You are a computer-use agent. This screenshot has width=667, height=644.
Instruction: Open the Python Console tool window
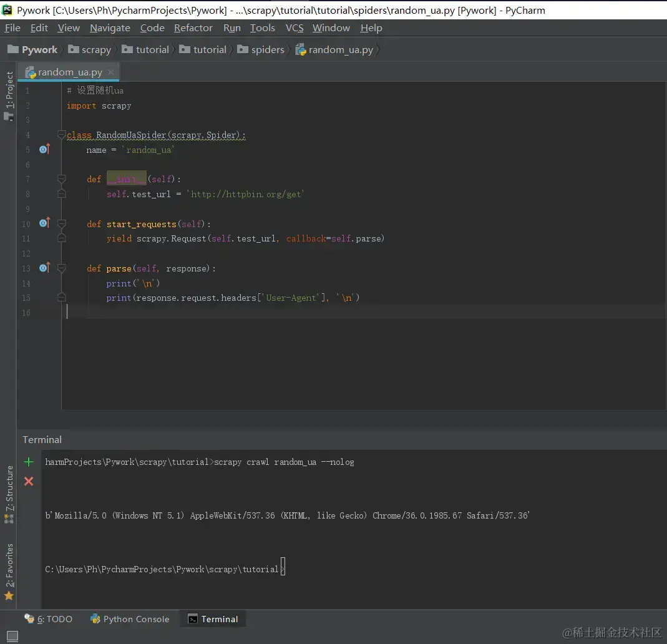coord(130,619)
